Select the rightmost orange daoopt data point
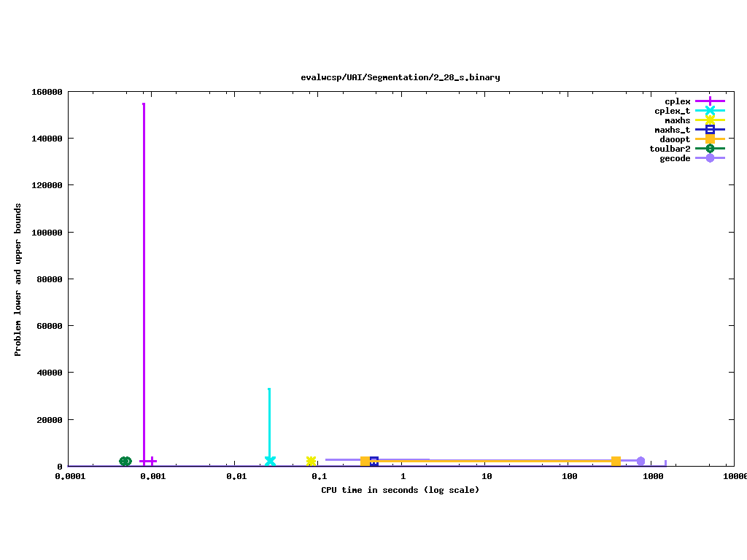 [x=616, y=461]
